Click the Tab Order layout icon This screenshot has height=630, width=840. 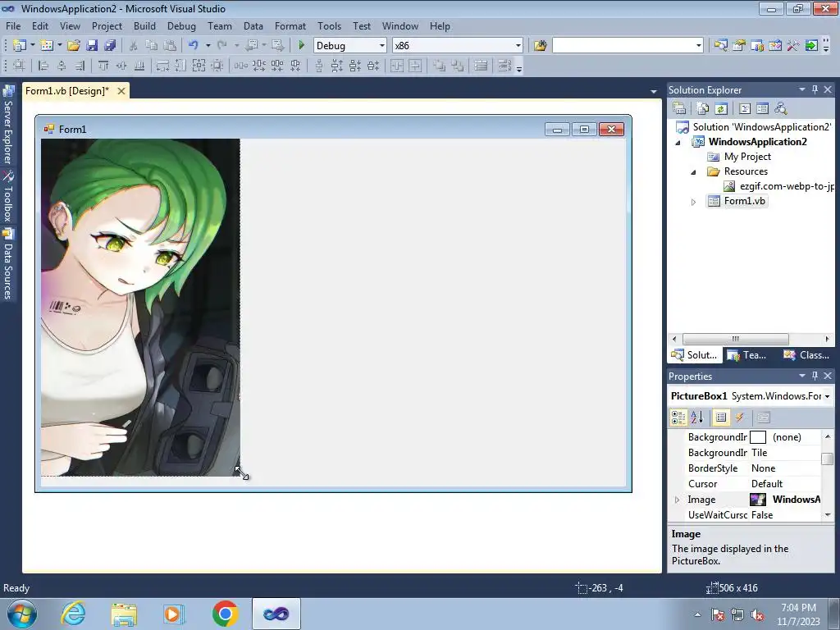504,66
